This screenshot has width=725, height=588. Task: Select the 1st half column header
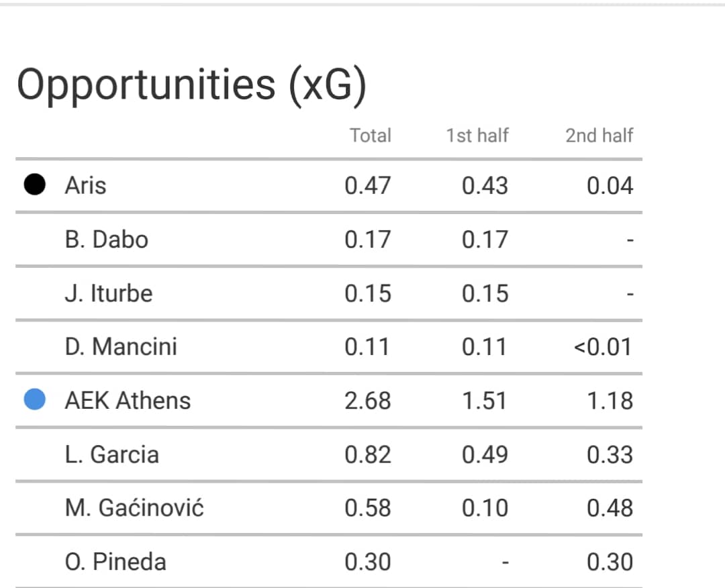[x=477, y=136]
